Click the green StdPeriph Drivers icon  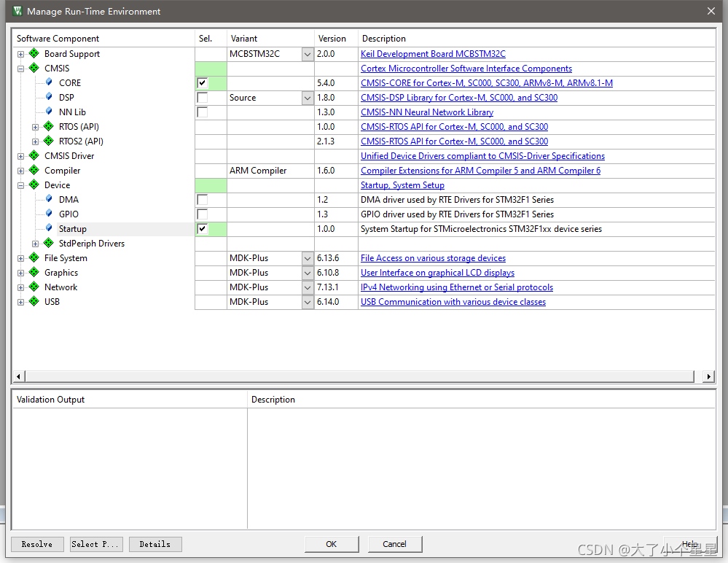click(x=49, y=243)
